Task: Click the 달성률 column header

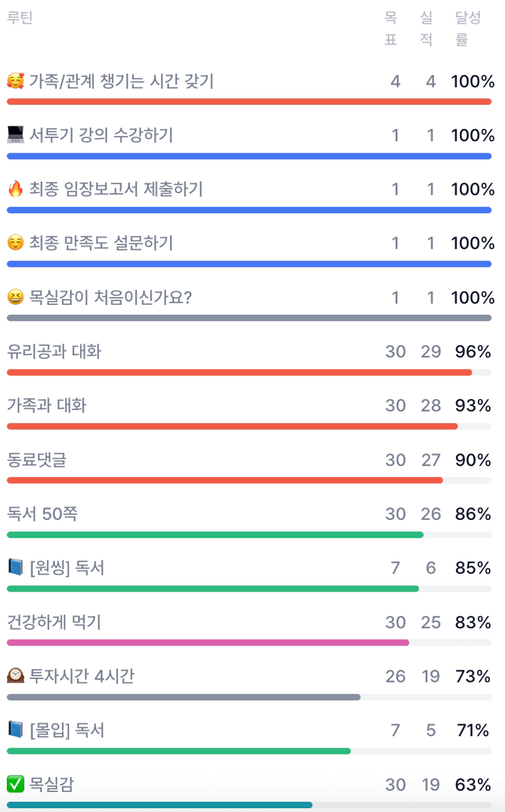Action: tap(468, 29)
